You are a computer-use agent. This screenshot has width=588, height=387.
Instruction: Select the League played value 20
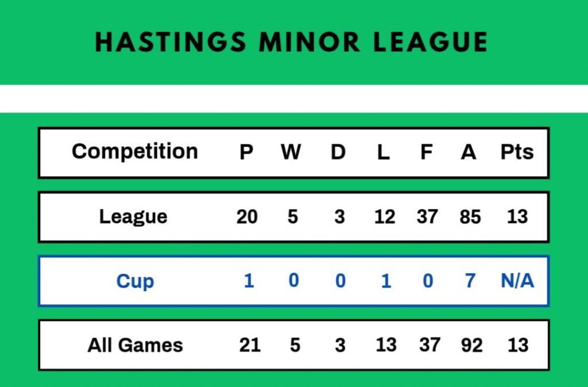point(247,216)
